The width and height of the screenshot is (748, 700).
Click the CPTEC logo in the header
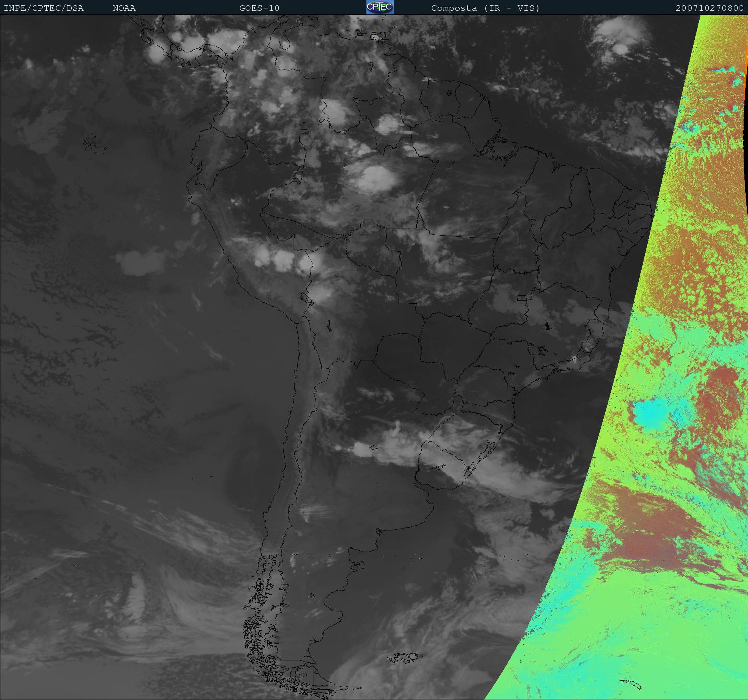click(x=380, y=7)
